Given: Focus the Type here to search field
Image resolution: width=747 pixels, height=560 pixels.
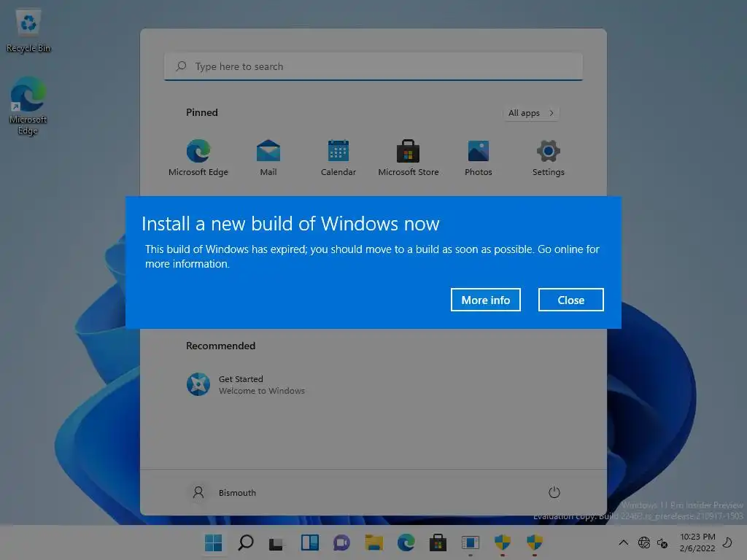Looking at the screenshot, I should click(x=373, y=66).
